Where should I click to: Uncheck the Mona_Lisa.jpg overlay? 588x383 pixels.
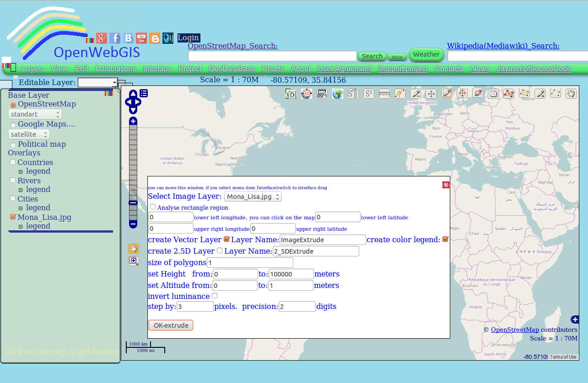point(13,217)
